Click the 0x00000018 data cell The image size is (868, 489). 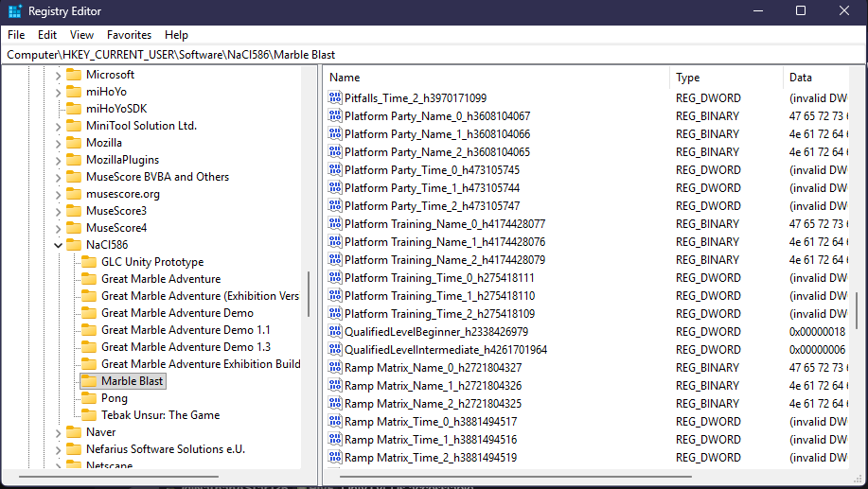pyautogui.click(x=817, y=332)
